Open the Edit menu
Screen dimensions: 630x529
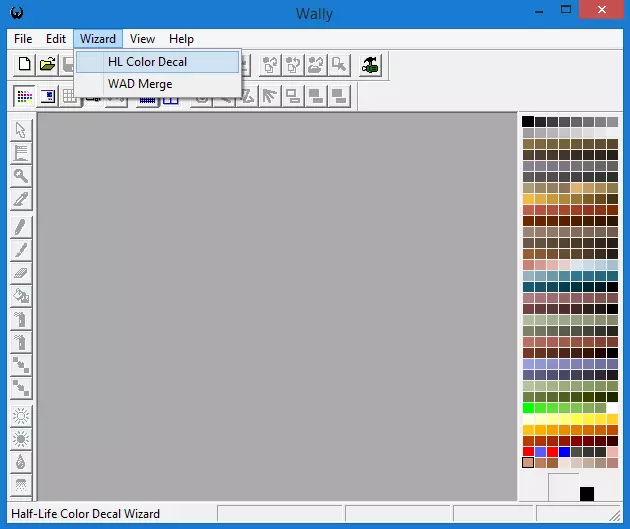(56, 39)
